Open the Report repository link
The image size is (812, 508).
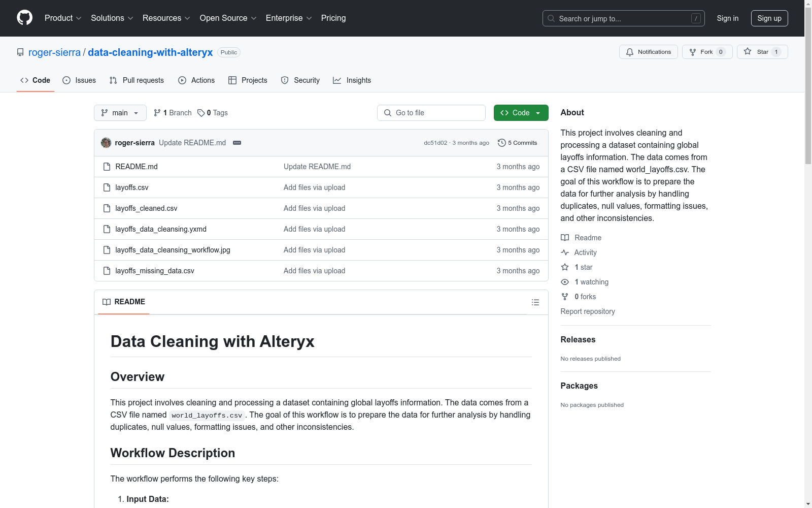click(588, 311)
